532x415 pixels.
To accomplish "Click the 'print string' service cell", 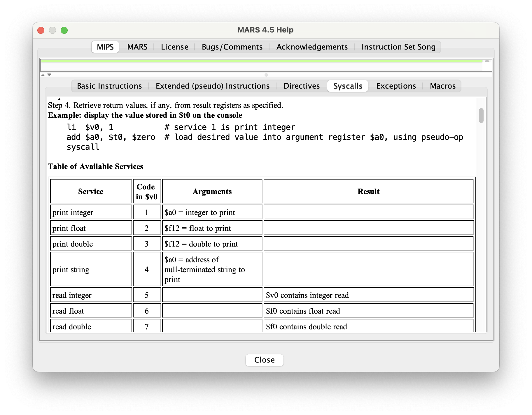I will (x=91, y=270).
